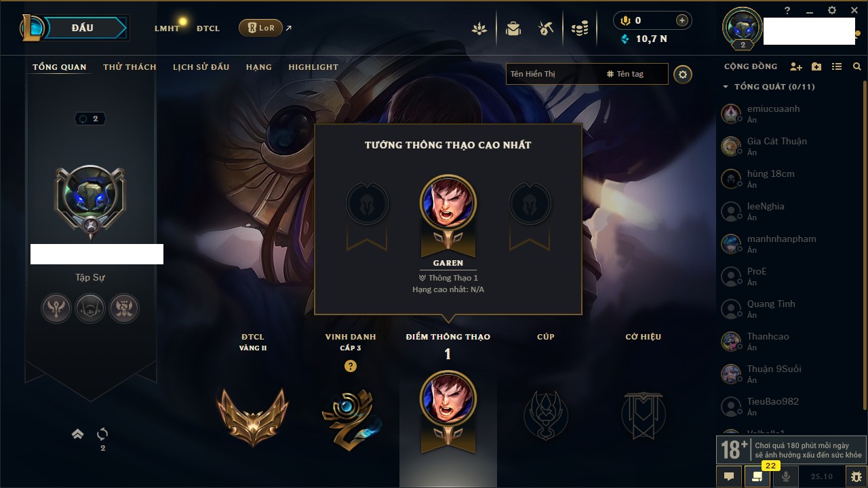Expand the banner upgrade chevron icon

[78, 434]
